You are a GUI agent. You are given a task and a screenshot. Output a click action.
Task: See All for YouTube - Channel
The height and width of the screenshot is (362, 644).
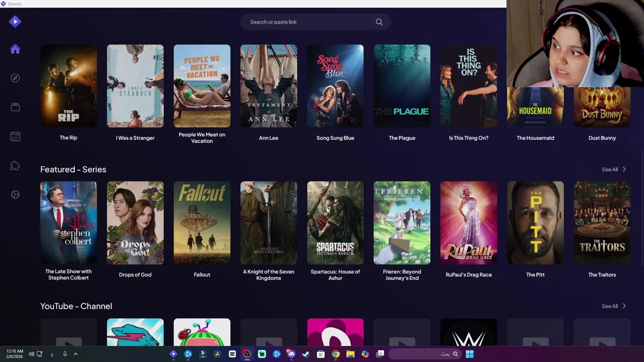(609, 306)
